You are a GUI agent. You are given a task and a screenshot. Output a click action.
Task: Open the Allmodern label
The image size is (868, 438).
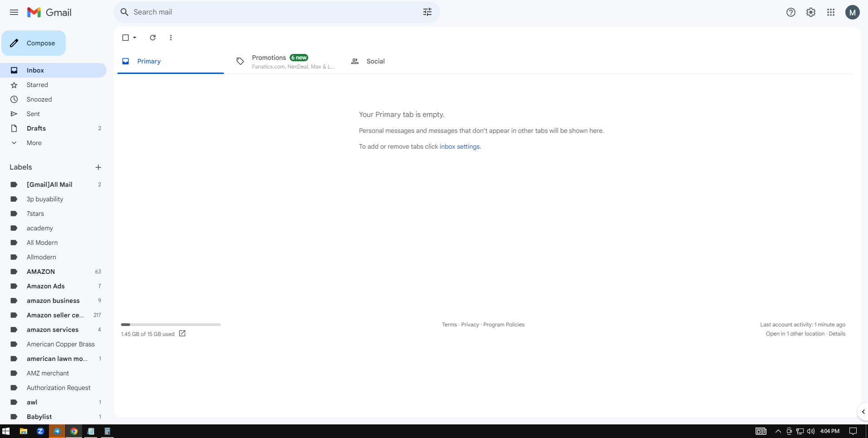pos(53,257)
